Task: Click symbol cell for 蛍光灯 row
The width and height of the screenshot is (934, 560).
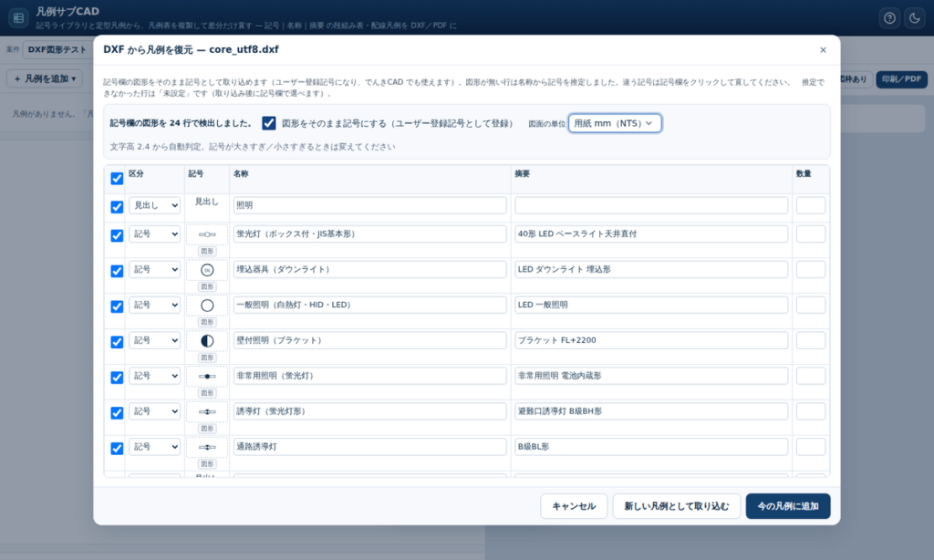Action: [x=207, y=234]
